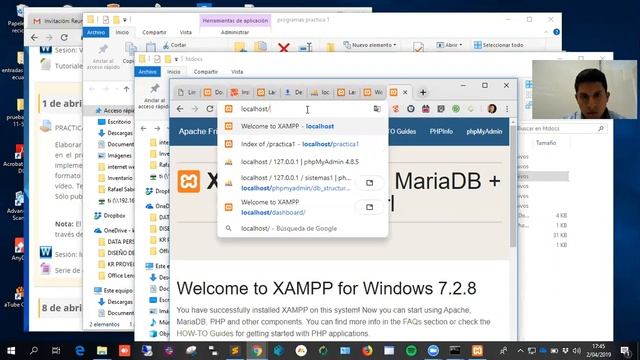
Task: Choose the 'Welcome to XAMPP - localhost' suggestion
Action: [302, 126]
